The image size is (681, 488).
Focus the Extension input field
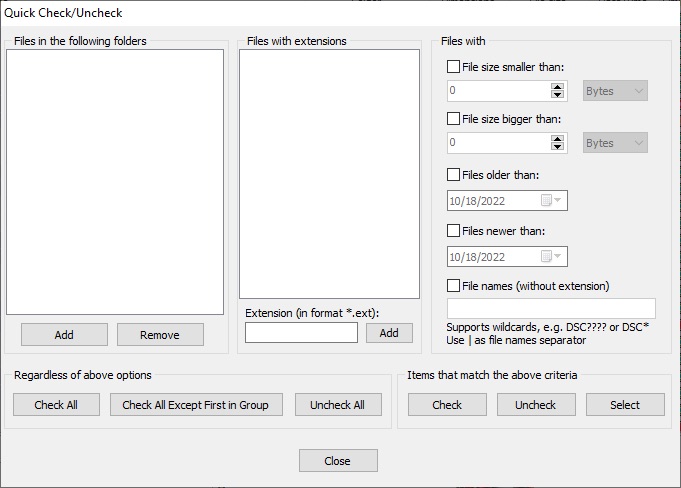pyautogui.click(x=301, y=333)
